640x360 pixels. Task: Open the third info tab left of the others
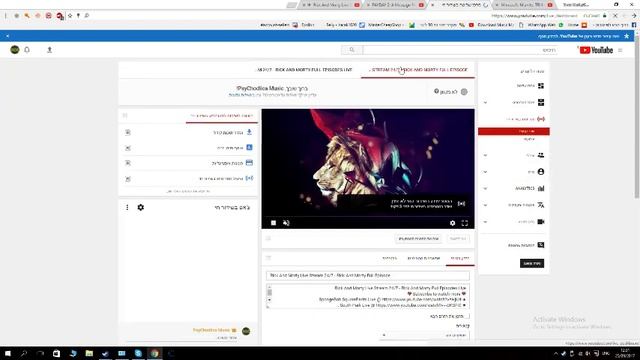coord(389,258)
